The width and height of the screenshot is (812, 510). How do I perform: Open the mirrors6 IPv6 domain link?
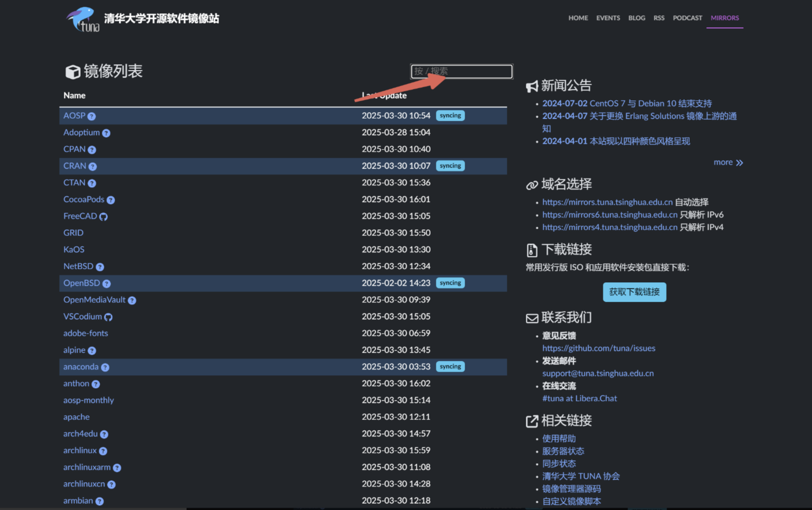(610, 214)
